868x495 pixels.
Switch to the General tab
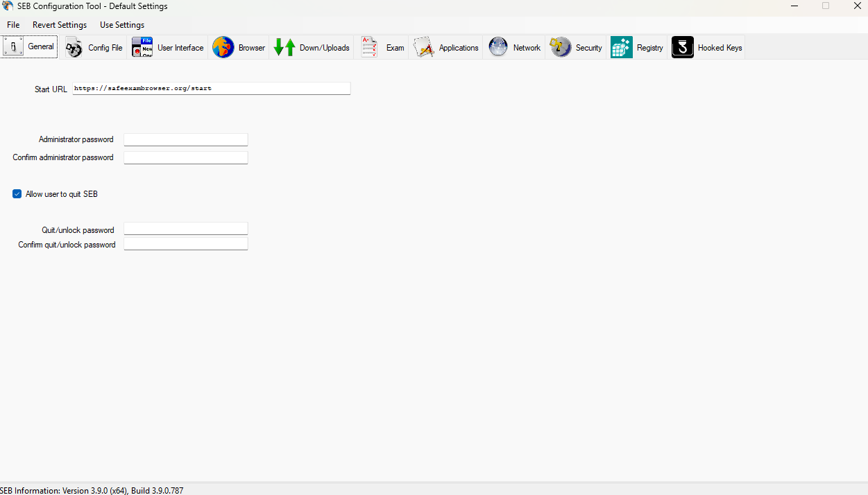point(29,47)
